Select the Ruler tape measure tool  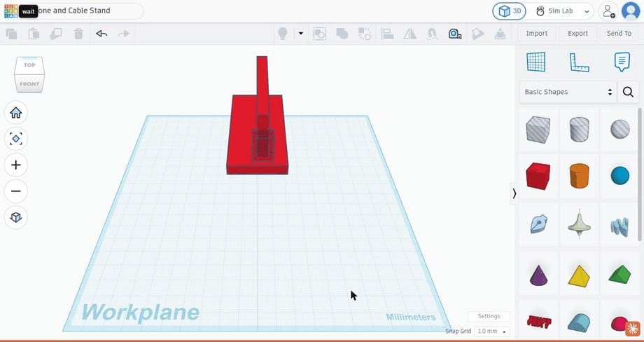tap(455, 34)
